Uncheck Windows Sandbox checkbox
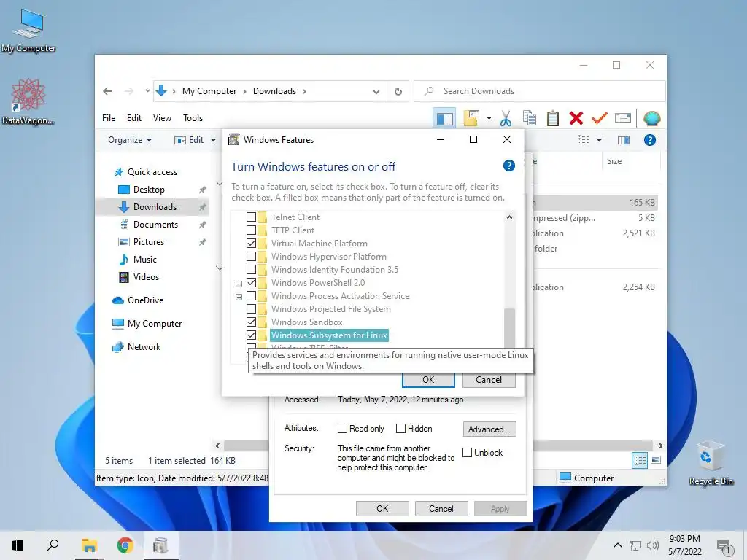Image resolution: width=747 pixels, height=560 pixels. (x=251, y=322)
